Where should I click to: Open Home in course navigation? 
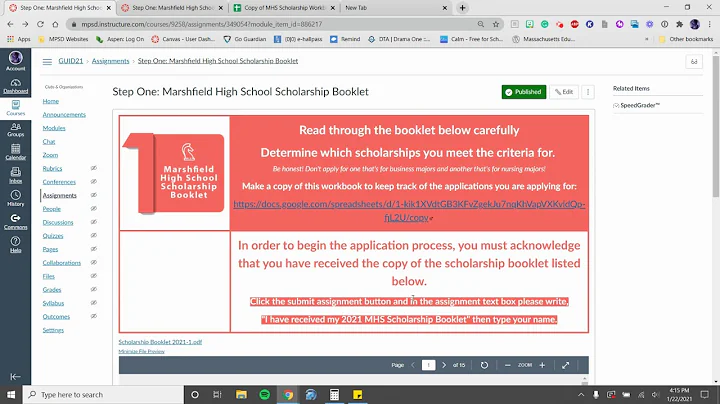point(51,101)
